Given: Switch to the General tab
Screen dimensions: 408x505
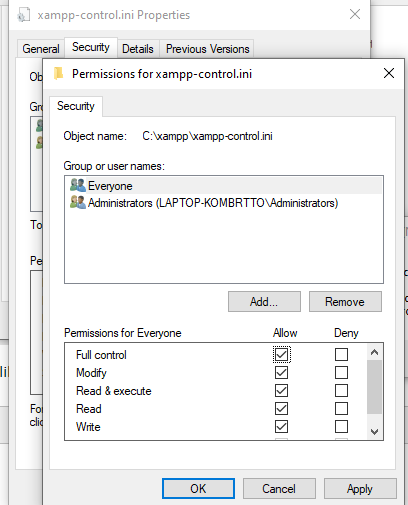Looking at the screenshot, I should 41,49.
